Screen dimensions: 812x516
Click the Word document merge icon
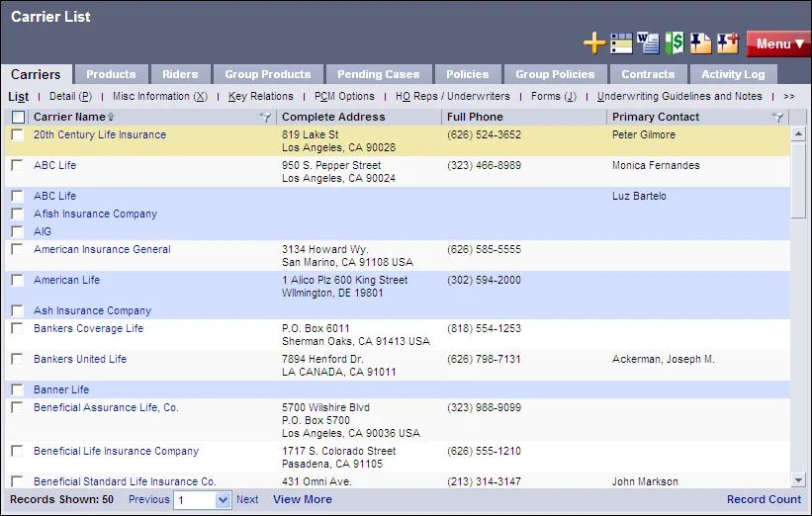coord(648,43)
